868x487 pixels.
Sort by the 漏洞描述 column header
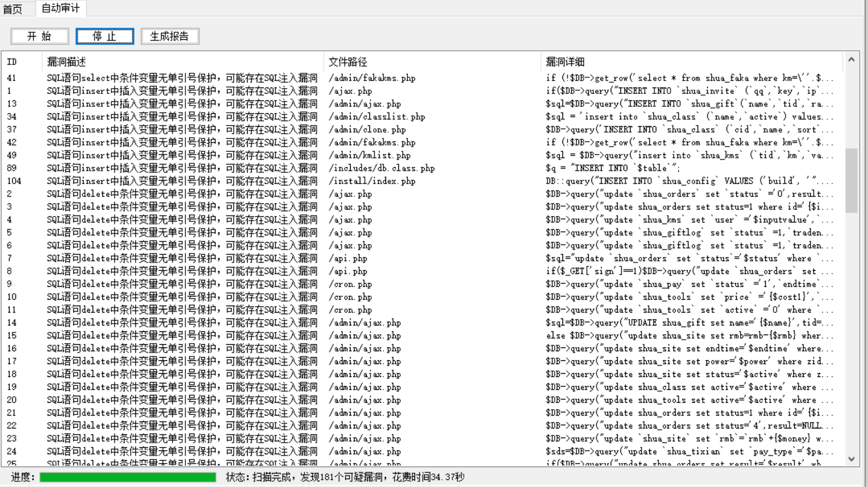tap(183, 62)
